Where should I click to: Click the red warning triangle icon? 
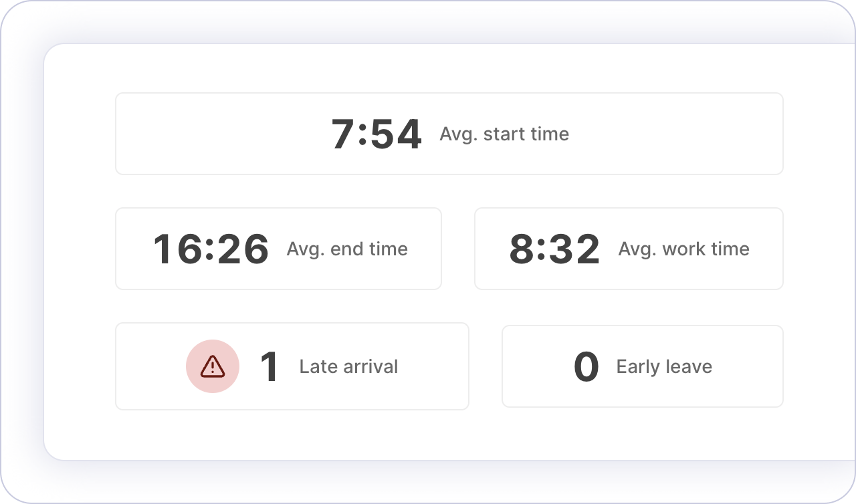[213, 366]
